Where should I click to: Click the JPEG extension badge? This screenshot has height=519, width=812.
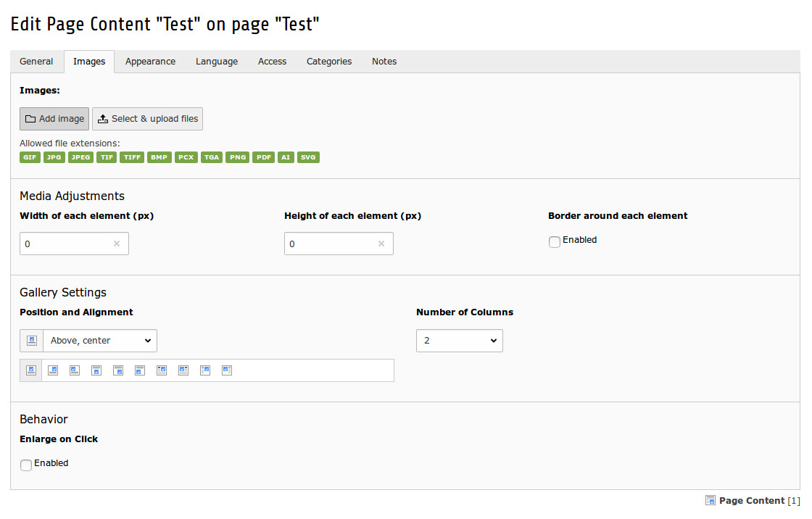[x=80, y=157]
